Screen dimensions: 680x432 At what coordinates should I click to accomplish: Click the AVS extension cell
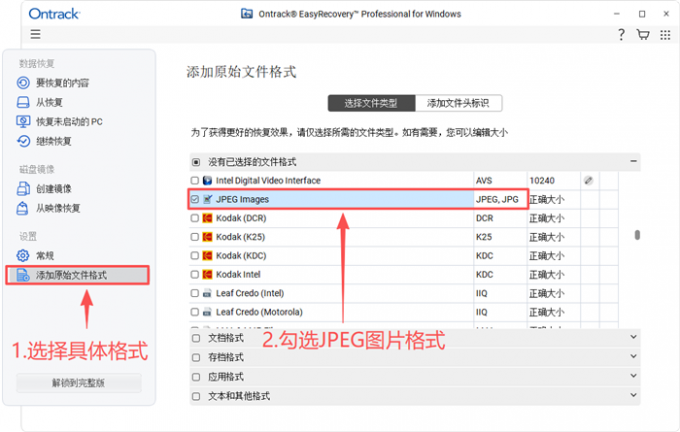[500, 180]
